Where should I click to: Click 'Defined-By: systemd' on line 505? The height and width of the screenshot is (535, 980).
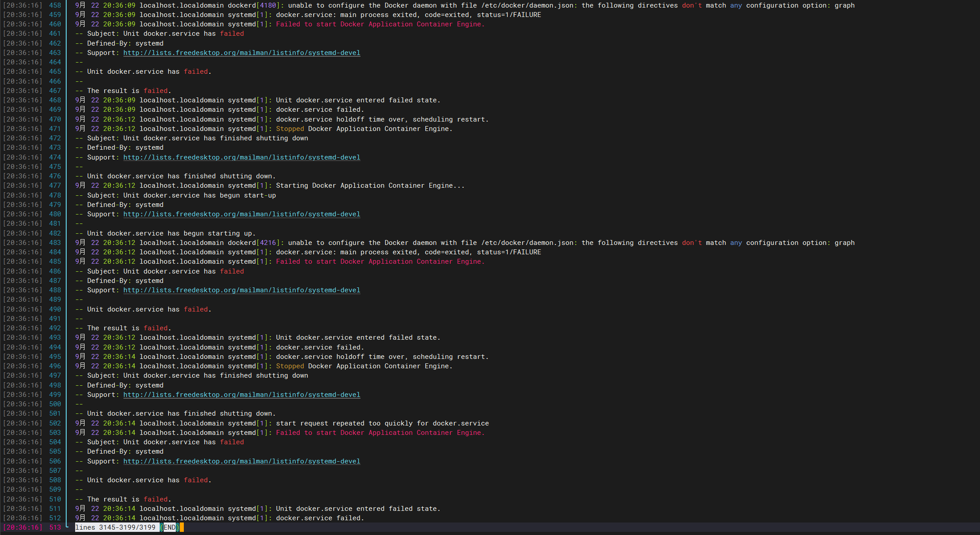pos(125,451)
